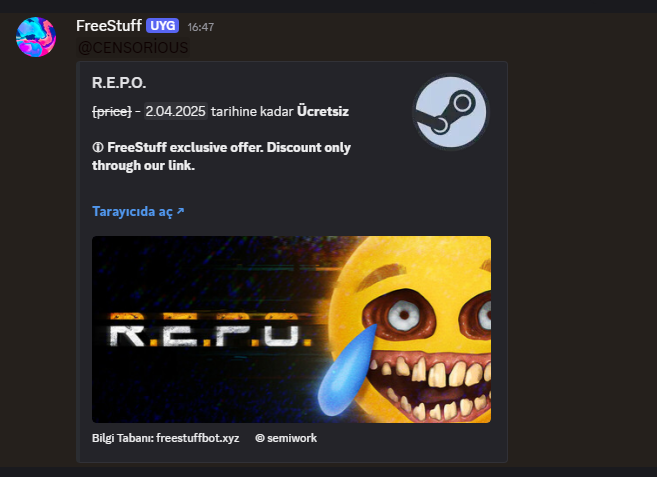Click the info circle icon

point(98,148)
